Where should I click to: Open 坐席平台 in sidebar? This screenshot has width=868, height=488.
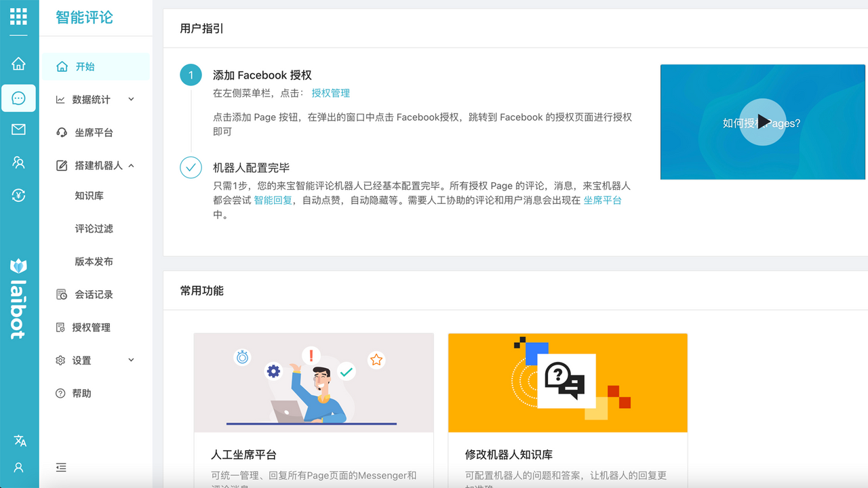96,133
